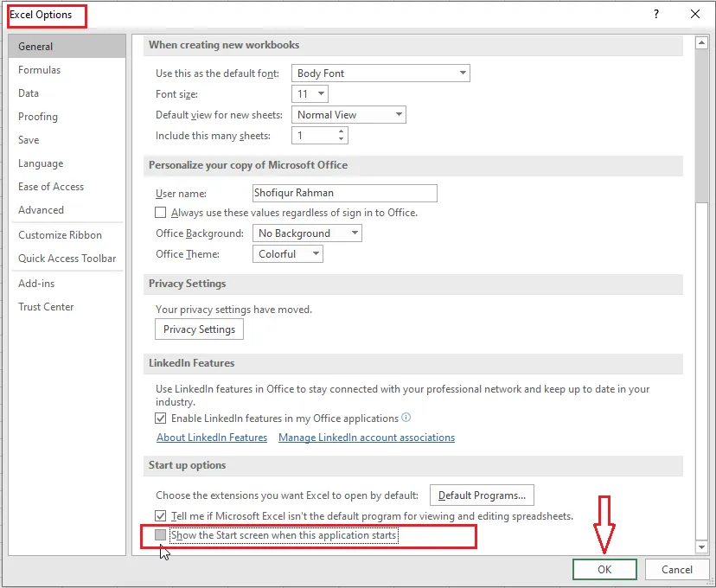The image size is (716, 588).
Task: Dismiss the dialog with Cancel
Action: [677, 569]
